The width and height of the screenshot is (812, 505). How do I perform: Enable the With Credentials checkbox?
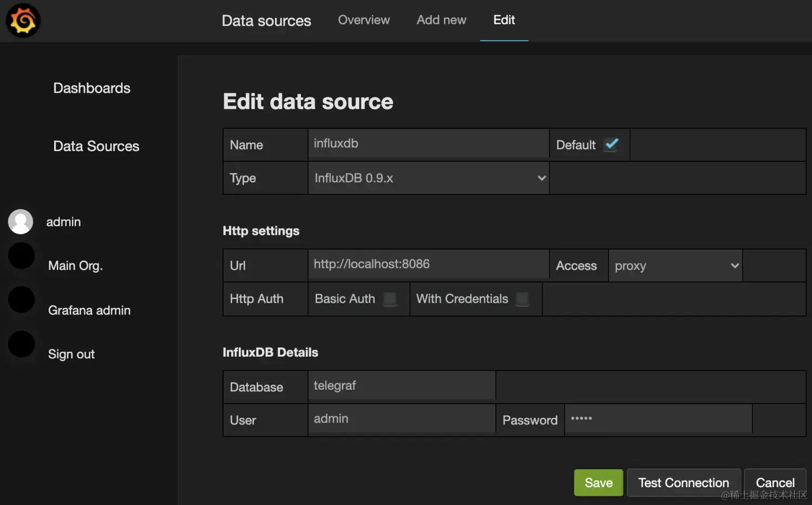pos(522,299)
